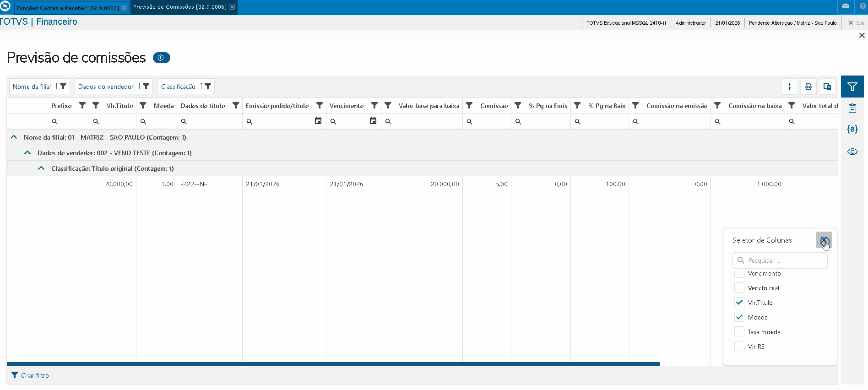Switch to Funções Contas a Receber tab
The width and height of the screenshot is (868, 390).
(67, 8)
